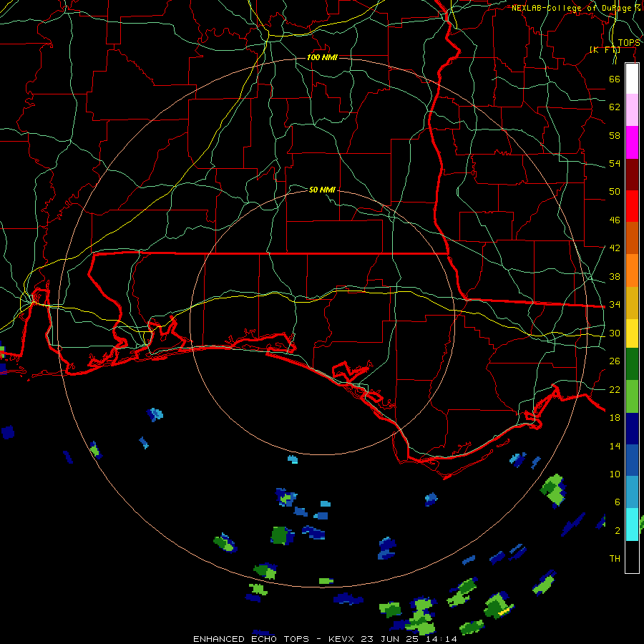Viewport: 644px width, 644px height.
Task: Select the medium blue legend swatch
Action: tap(632, 460)
